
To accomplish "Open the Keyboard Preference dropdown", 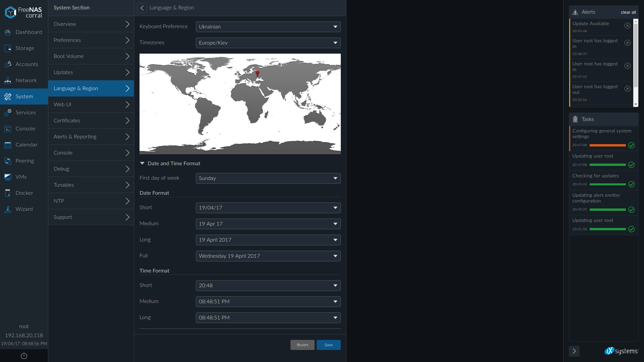I will (268, 27).
